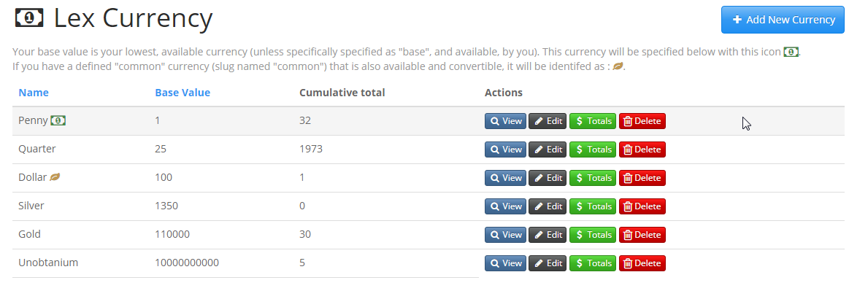Delete the Penny currency
This screenshot has height=299, width=868.
pos(642,121)
